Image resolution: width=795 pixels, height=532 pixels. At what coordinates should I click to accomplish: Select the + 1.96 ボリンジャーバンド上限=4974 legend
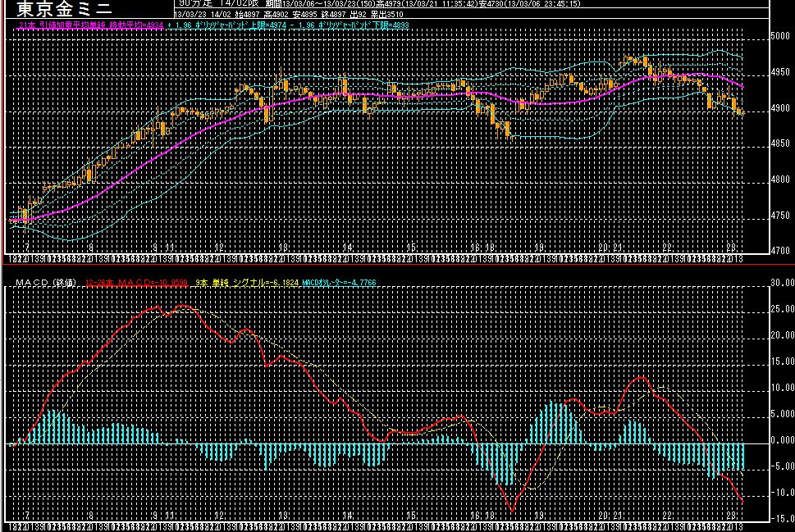pyautogui.click(x=227, y=25)
